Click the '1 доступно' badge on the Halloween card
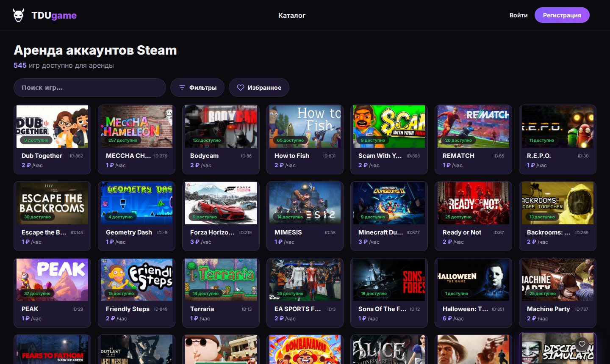 [x=457, y=293]
